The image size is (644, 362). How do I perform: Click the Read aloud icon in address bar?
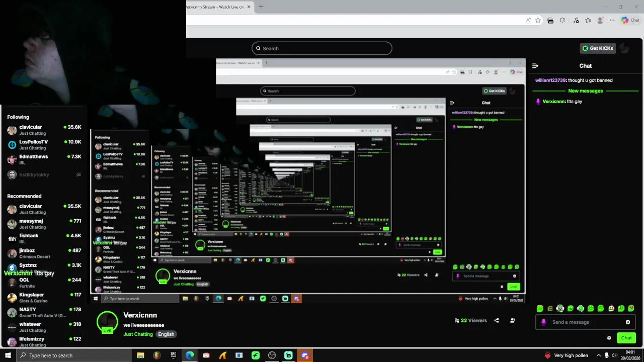(x=528, y=20)
